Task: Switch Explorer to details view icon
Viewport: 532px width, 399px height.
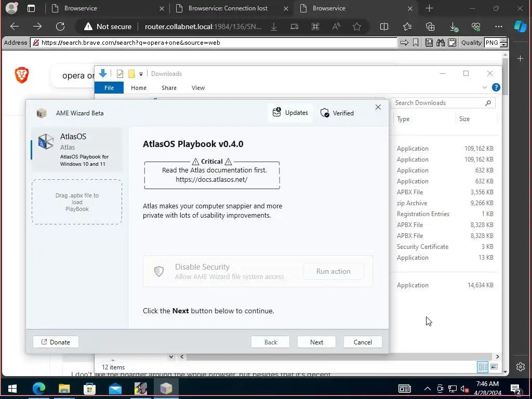Action: 483,367
